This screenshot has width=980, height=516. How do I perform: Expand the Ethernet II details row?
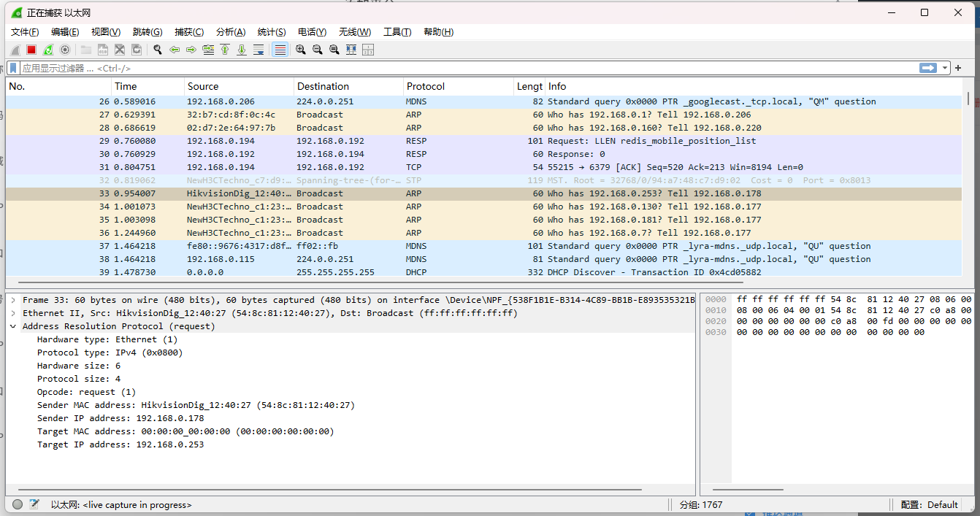(x=13, y=313)
